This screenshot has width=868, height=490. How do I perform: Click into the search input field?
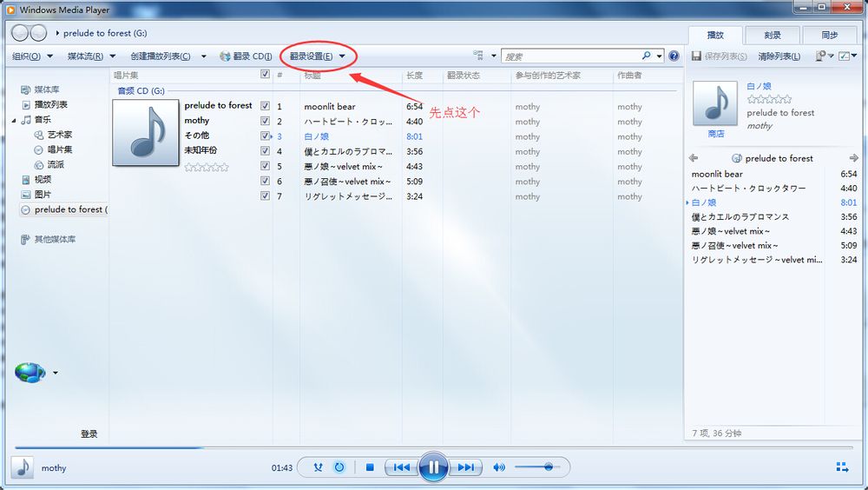(x=570, y=56)
